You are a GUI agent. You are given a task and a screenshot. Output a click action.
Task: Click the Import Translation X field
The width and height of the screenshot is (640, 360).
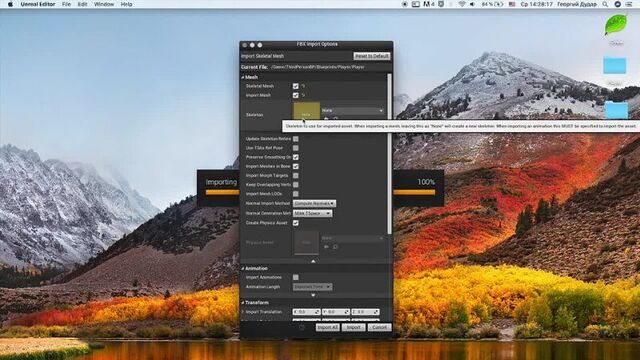click(x=306, y=312)
